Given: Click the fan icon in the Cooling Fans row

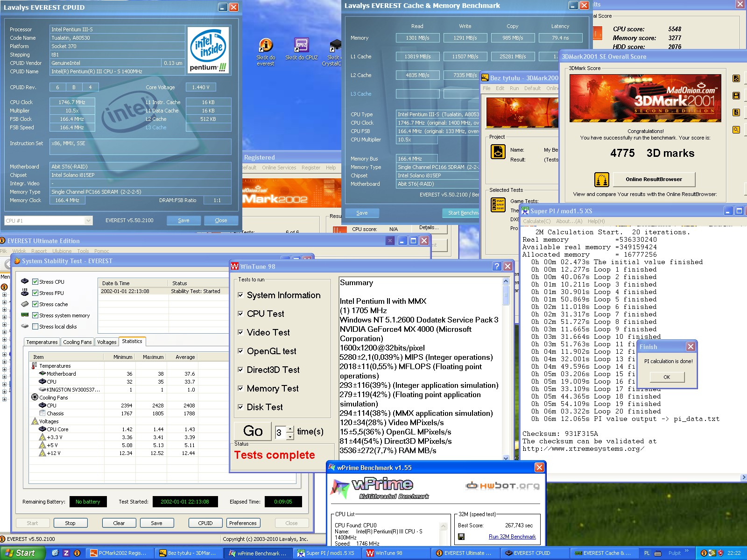Looking at the screenshot, I should [x=35, y=397].
